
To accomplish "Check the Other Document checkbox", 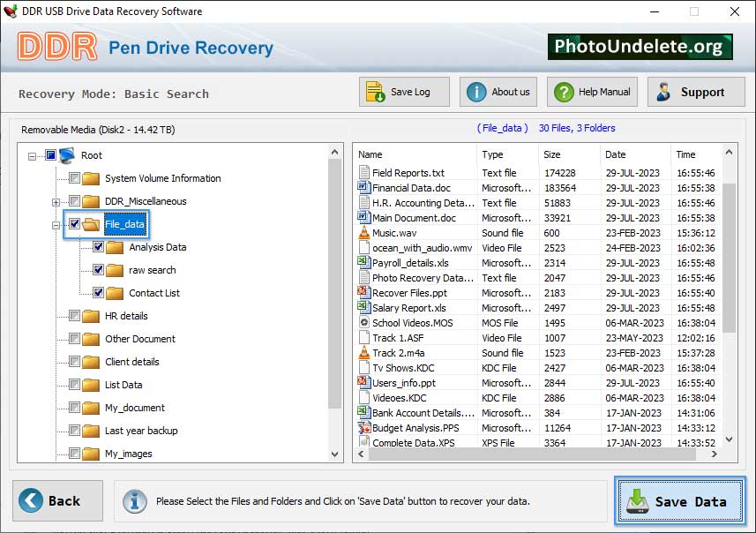I will pyautogui.click(x=74, y=339).
